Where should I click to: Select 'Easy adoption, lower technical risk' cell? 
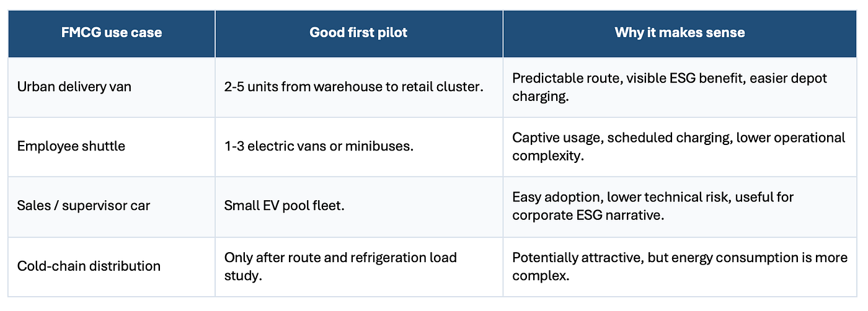pos(680,206)
